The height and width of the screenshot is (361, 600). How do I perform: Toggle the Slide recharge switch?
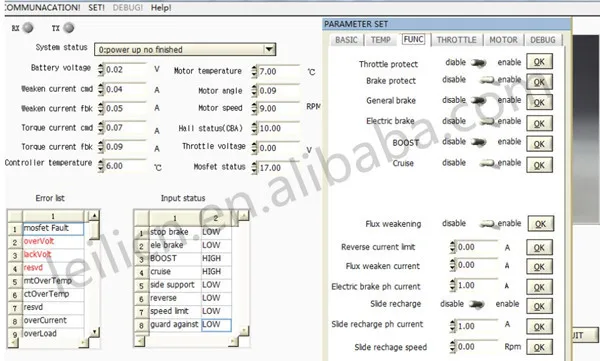click(477, 304)
